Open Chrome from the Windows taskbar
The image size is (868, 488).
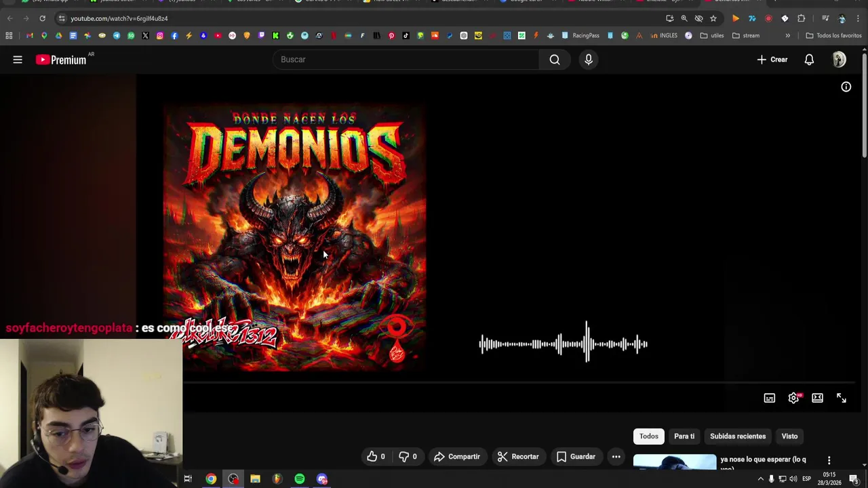tap(211, 479)
